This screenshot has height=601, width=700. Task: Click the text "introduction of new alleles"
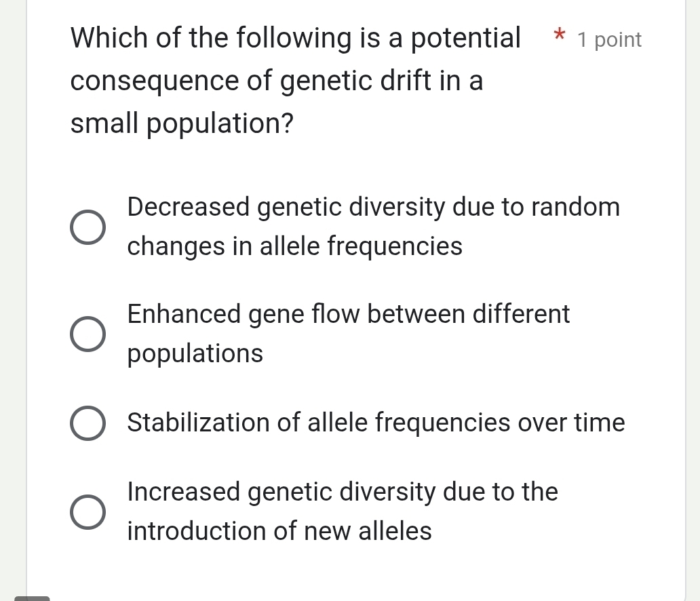[279, 530]
